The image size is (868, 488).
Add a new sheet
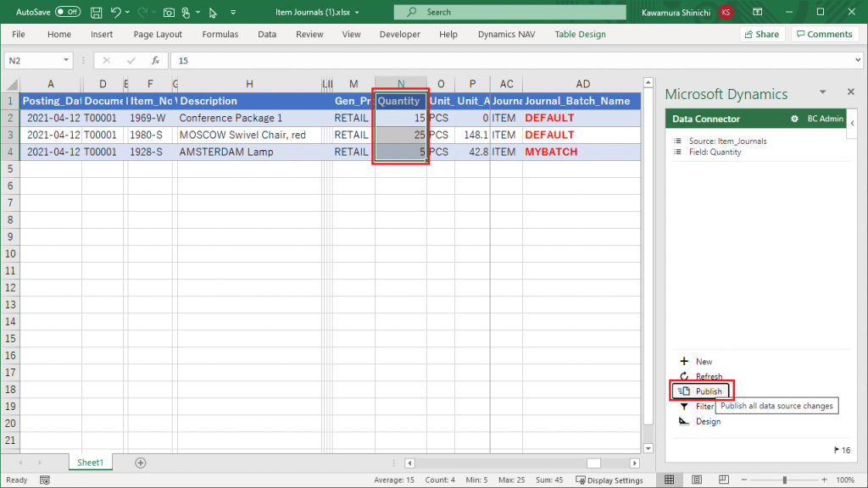141,463
